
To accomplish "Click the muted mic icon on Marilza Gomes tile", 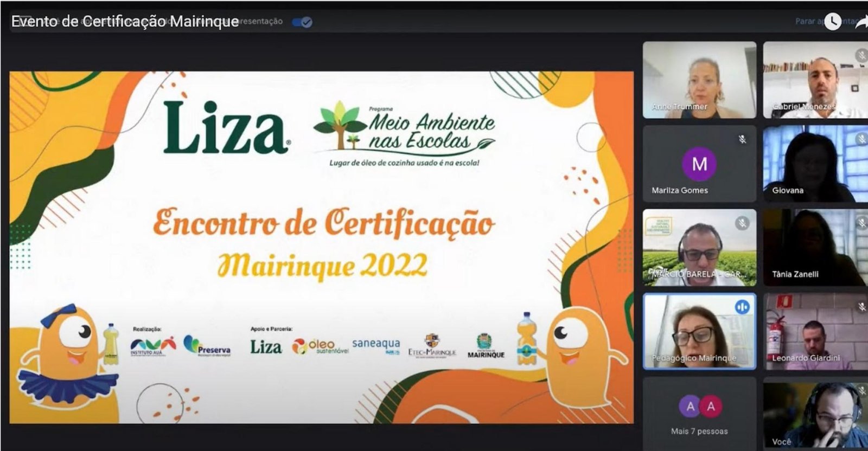I will coord(742,139).
